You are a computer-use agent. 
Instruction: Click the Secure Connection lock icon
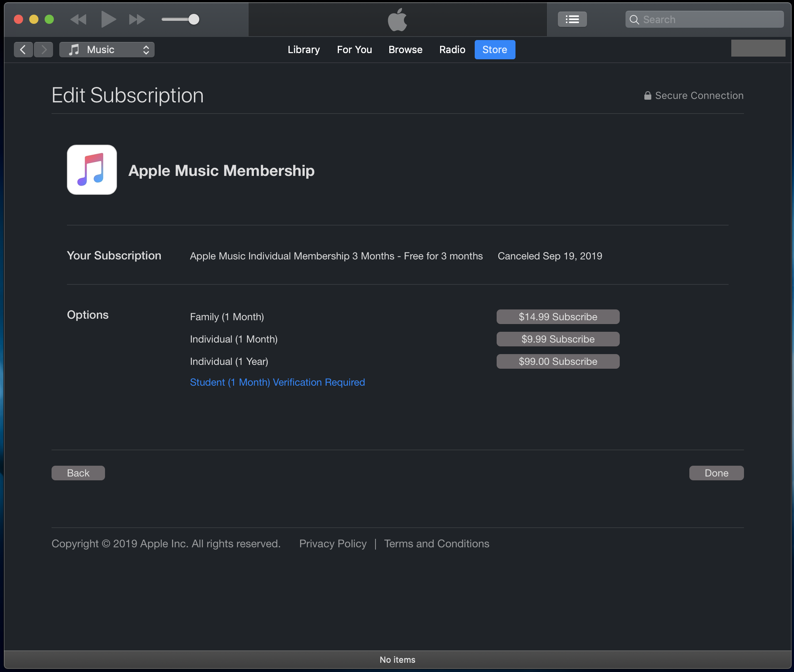point(647,95)
